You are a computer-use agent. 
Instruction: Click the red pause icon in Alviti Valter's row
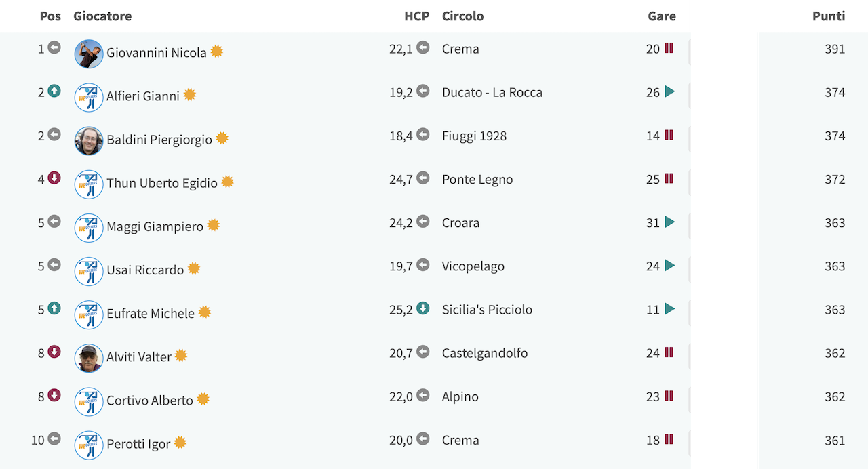pos(669,352)
